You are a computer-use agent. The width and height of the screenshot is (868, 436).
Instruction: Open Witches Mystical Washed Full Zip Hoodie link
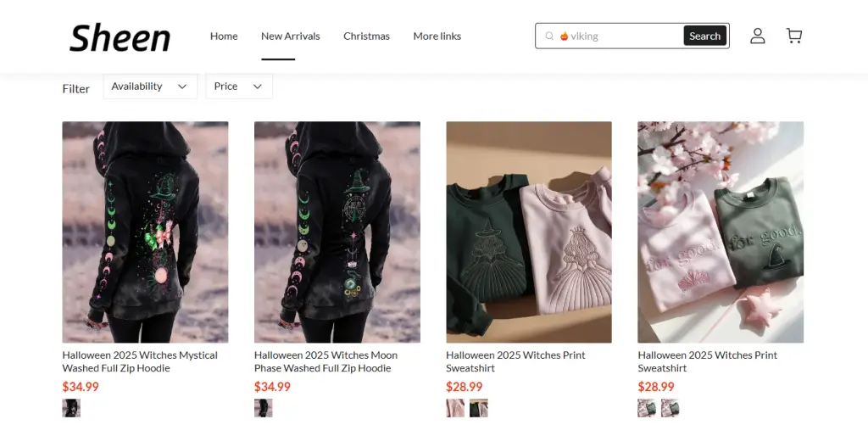coord(140,361)
